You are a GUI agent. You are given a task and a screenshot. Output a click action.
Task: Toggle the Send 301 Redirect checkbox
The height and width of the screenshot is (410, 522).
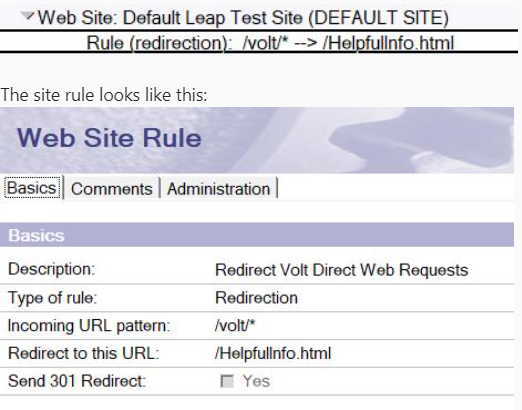point(227,381)
